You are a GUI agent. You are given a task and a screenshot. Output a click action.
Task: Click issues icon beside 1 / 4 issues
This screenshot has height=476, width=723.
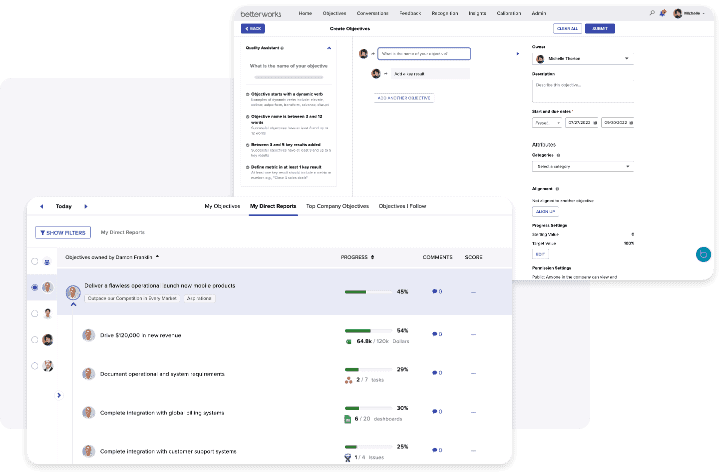pos(348,458)
